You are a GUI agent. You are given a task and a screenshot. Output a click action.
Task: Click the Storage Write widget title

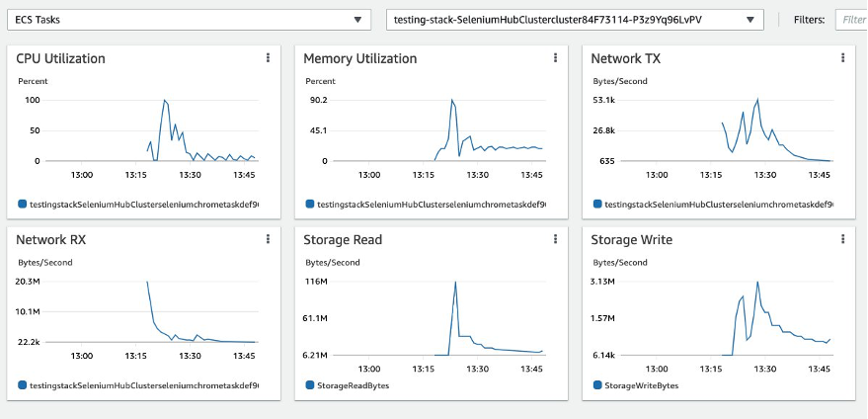click(x=632, y=240)
